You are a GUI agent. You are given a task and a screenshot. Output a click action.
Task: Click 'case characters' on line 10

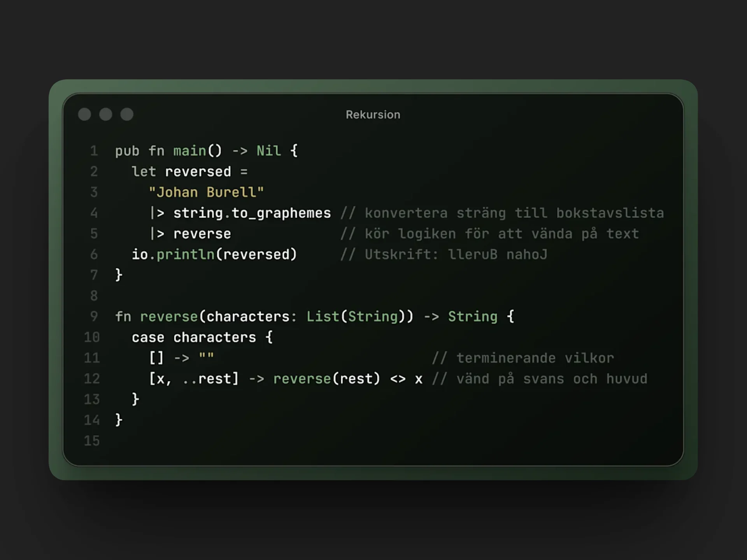pos(194,337)
